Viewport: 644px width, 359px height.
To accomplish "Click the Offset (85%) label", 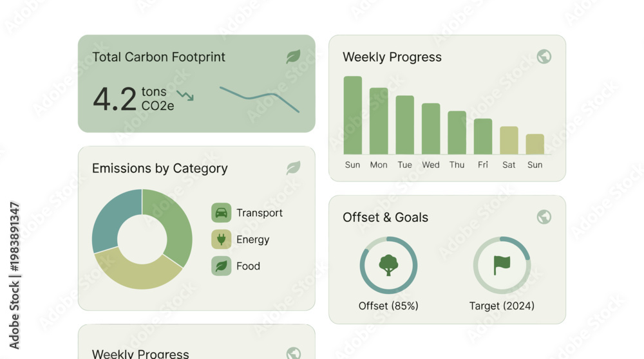I will click(388, 306).
